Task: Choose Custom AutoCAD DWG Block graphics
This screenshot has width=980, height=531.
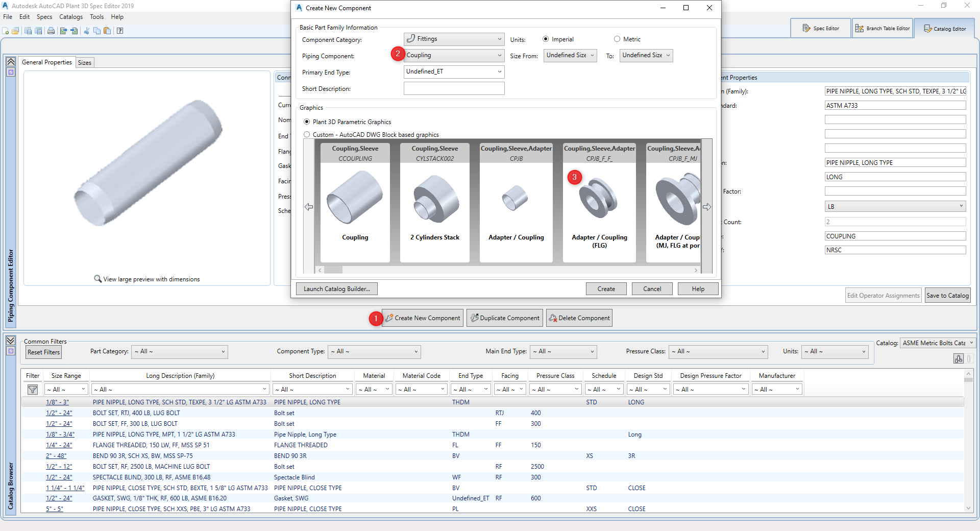Action: [x=307, y=135]
